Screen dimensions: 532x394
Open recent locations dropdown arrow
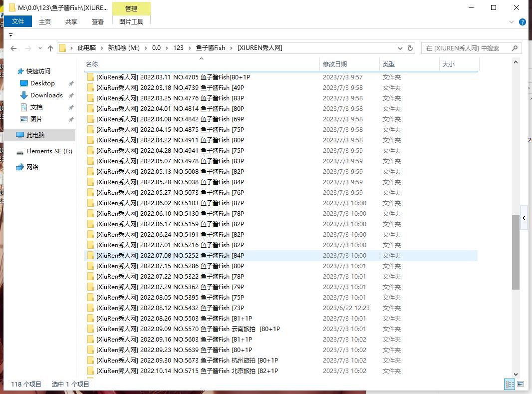[40, 48]
